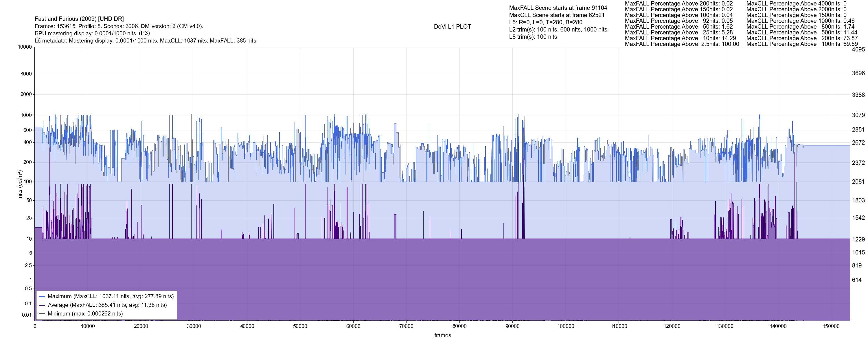Click the Fast and Furious (2009) title text
Viewport: 868px width, 347px height.
point(79,19)
